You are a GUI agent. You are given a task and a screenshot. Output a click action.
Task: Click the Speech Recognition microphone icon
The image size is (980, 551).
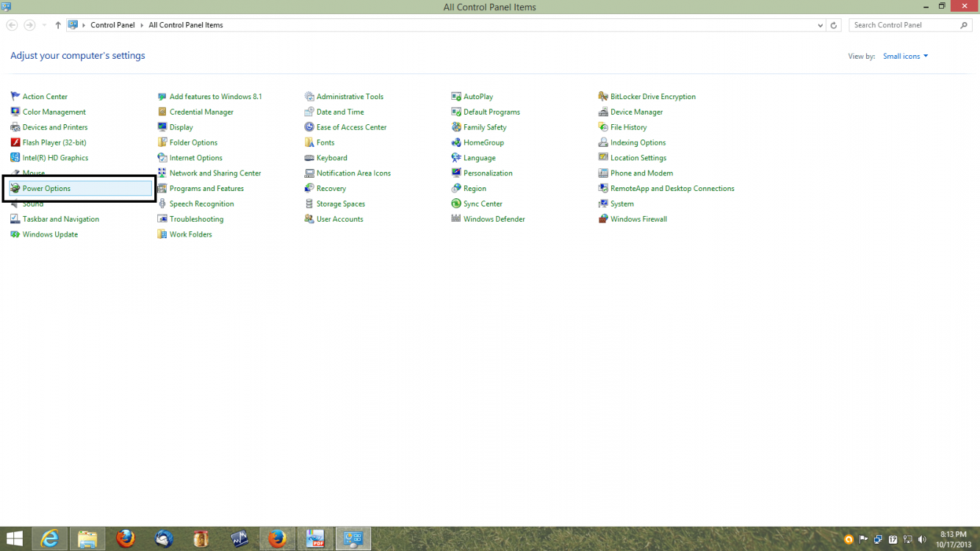point(162,204)
